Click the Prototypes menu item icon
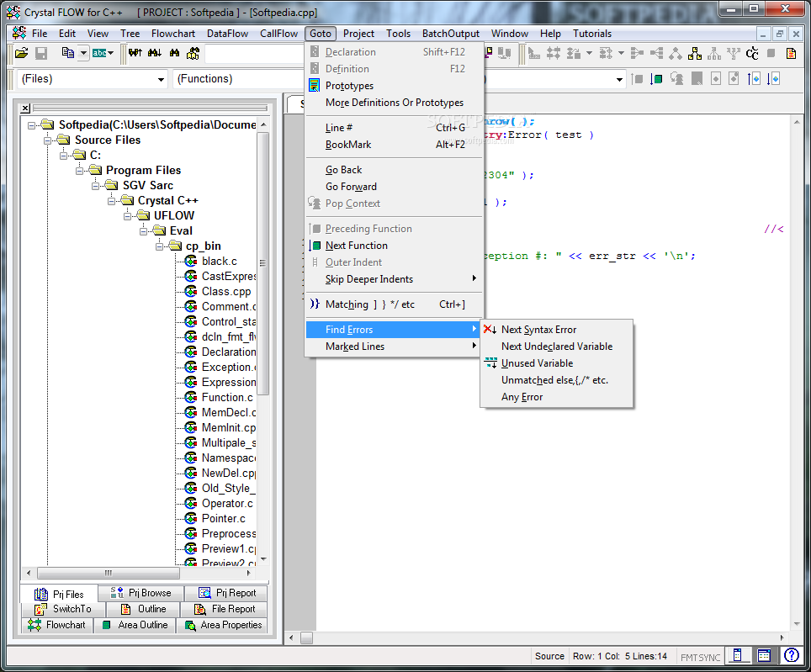The image size is (811, 672). [x=314, y=85]
